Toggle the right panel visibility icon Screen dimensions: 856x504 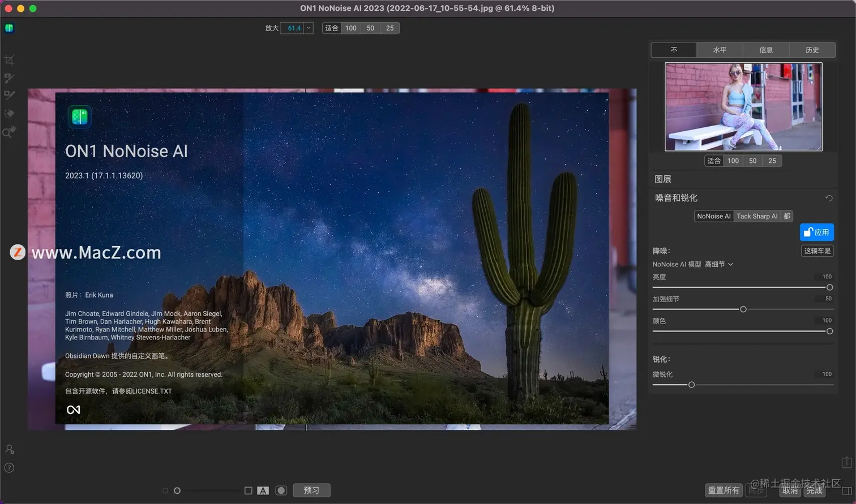tap(846, 490)
